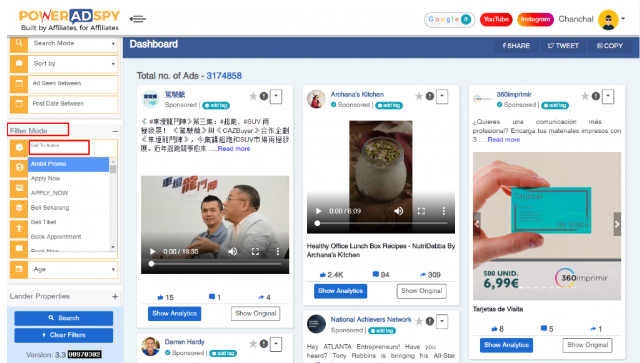Switch to YouTube ads platform
The image size is (640, 363).
tap(496, 19)
